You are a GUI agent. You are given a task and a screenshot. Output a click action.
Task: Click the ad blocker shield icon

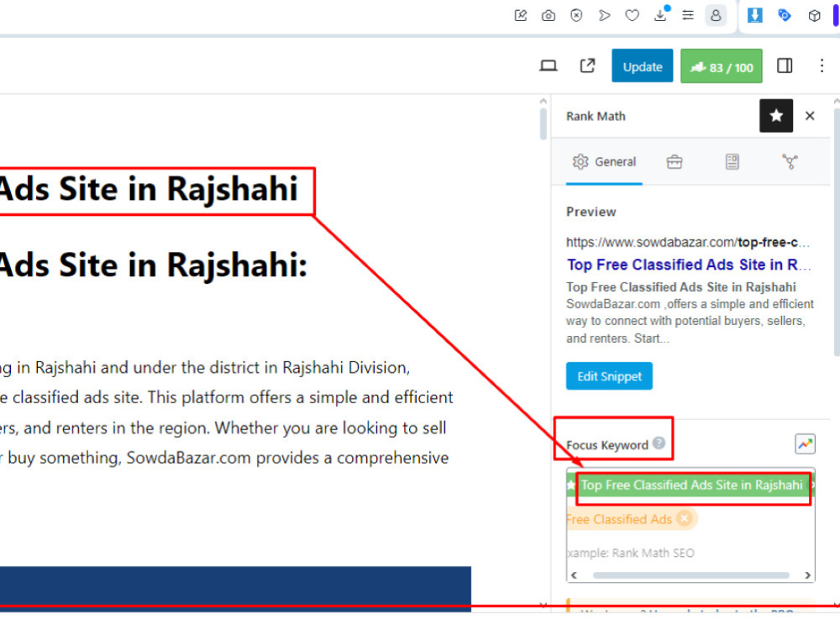(576, 15)
